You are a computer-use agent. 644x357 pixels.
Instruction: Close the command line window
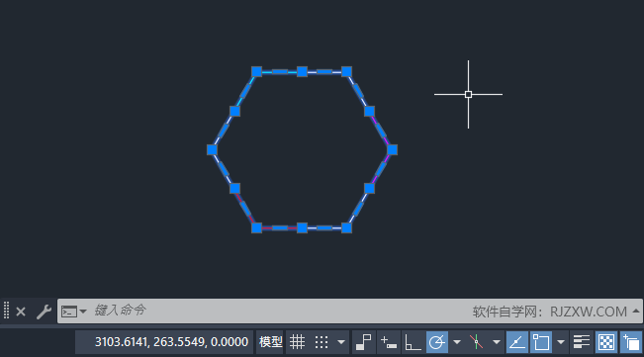coord(21,312)
